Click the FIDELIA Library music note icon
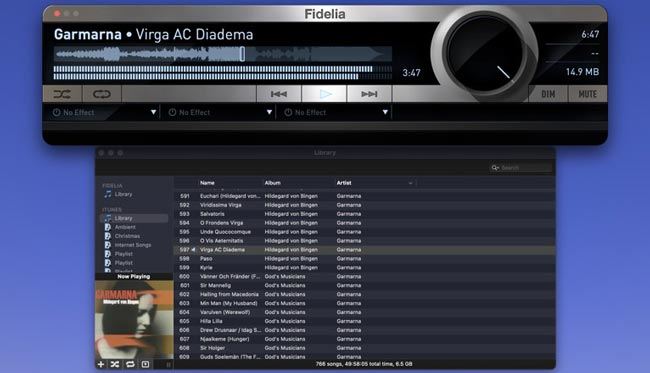 pyautogui.click(x=108, y=194)
